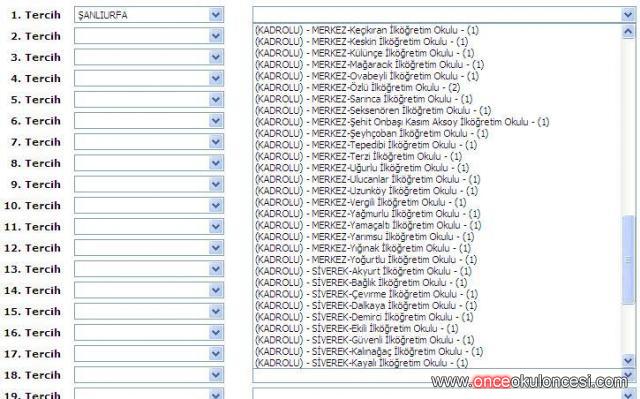The height and width of the screenshot is (399, 640).
Task: Pick SİVEREK-Kayalı İlköğretim Okulu
Action: [x=361, y=362]
